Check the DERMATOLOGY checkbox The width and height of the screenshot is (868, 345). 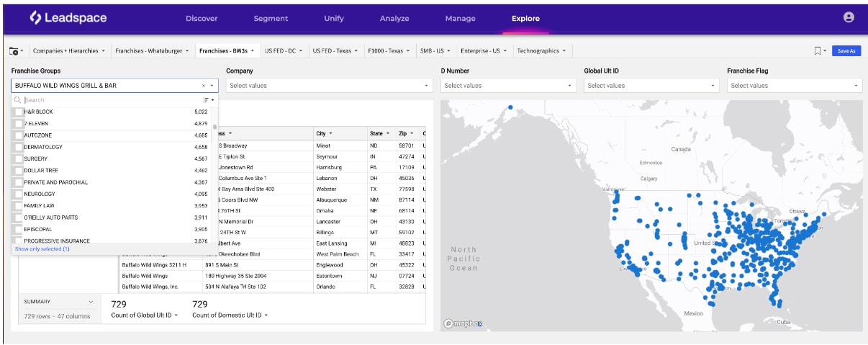19,147
